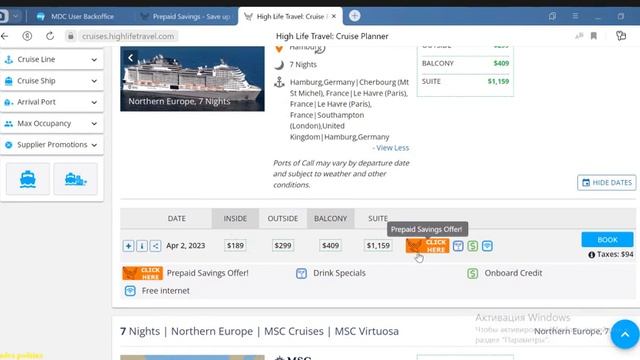Screen dimensions: 640x360
Task: Click green Onboard Credit icon in date row
Action: coord(473,246)
